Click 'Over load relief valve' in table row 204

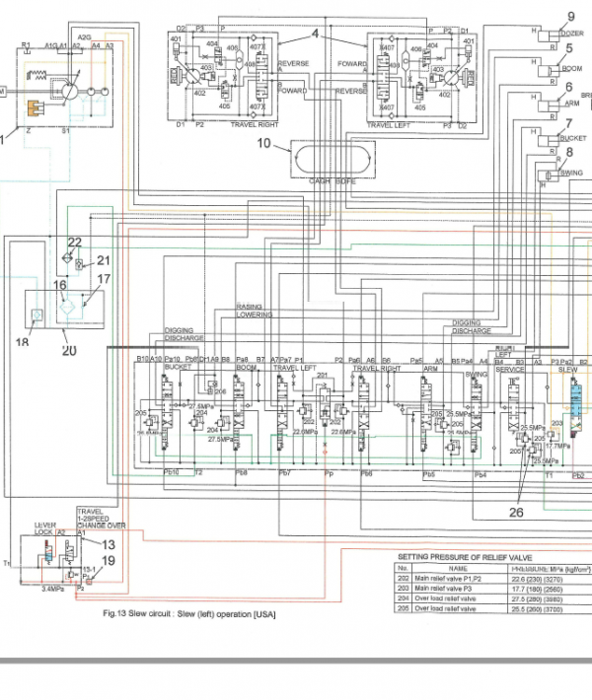[x=445, y=598]
